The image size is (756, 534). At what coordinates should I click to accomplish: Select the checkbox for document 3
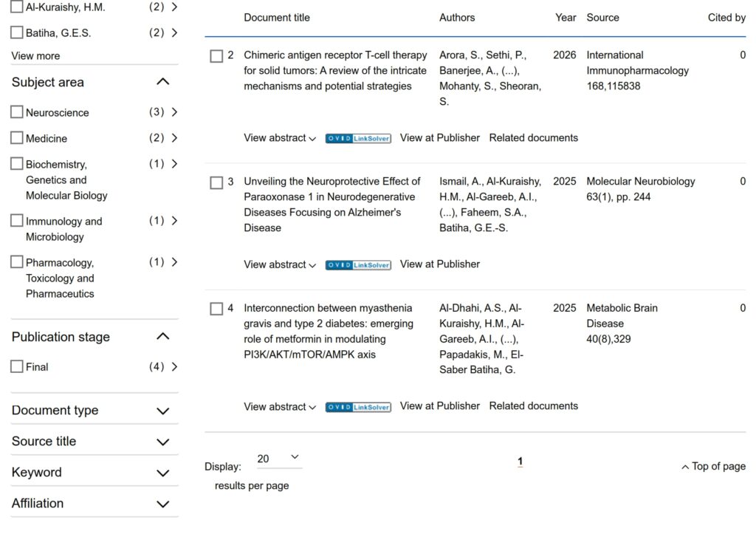point(216,182)
